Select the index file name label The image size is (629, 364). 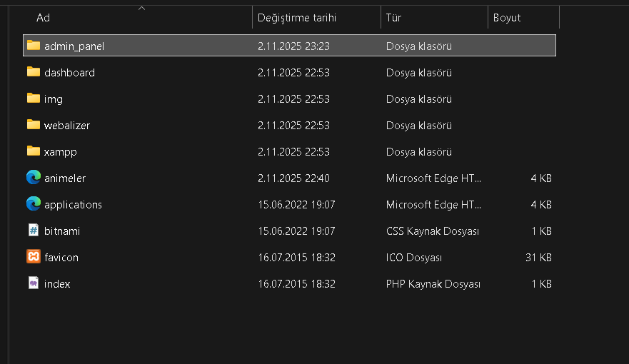pos(57,283)
